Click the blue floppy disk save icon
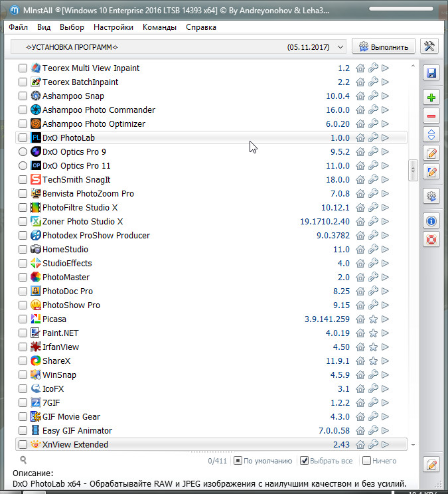 point(431,73)
